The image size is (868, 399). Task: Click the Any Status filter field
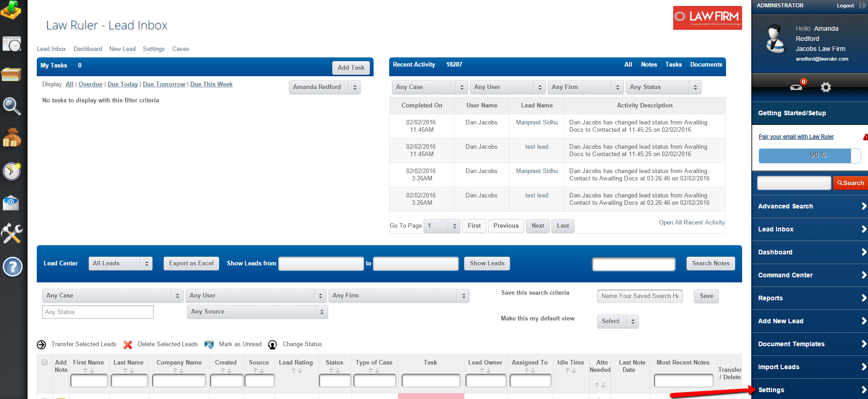click(97, 312)
